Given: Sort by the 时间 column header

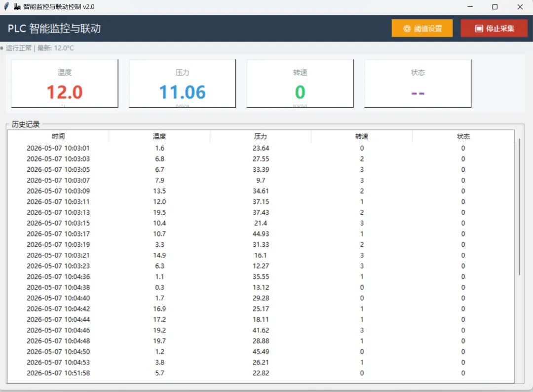Looking at the screenshot, I should (x=58, y=136).
